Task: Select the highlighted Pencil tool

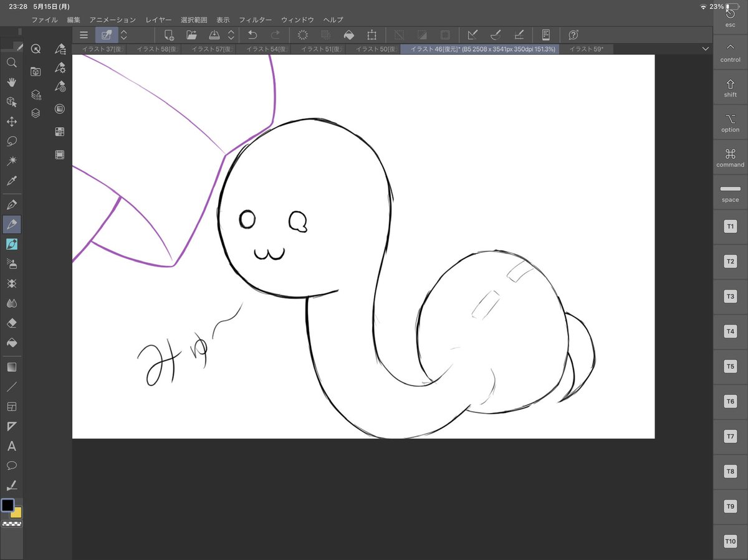Action: click(x=11, y=224)
